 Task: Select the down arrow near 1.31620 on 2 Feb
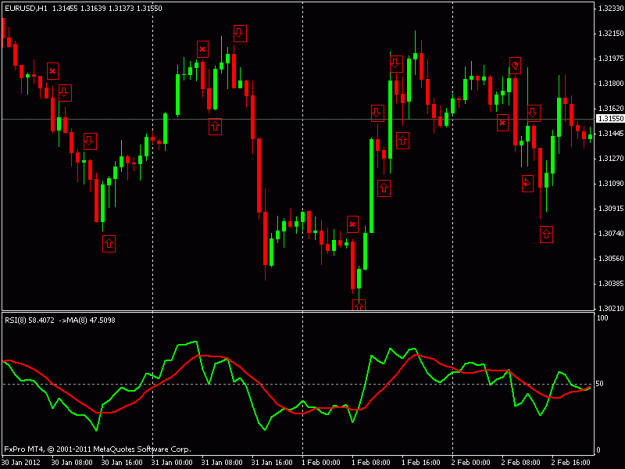[534, 113]
